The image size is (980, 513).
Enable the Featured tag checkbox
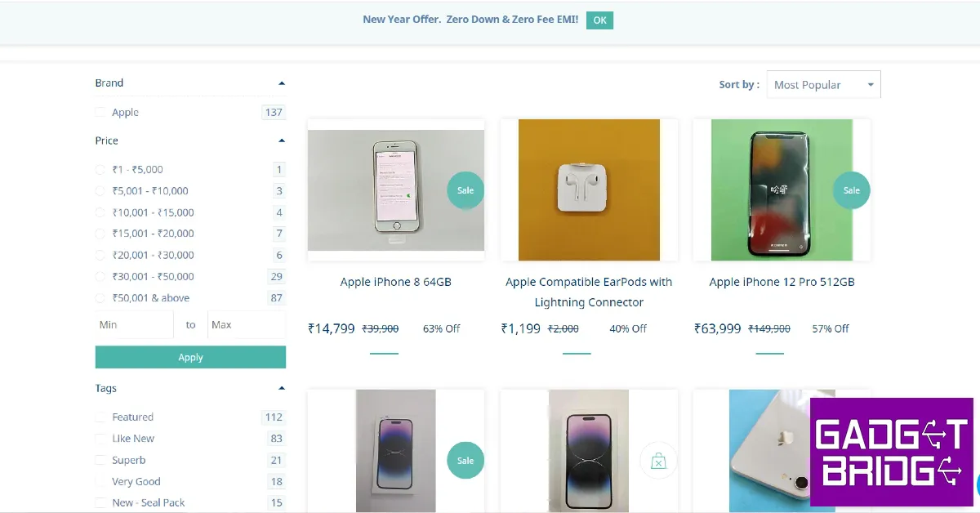[x=100, y=417]
